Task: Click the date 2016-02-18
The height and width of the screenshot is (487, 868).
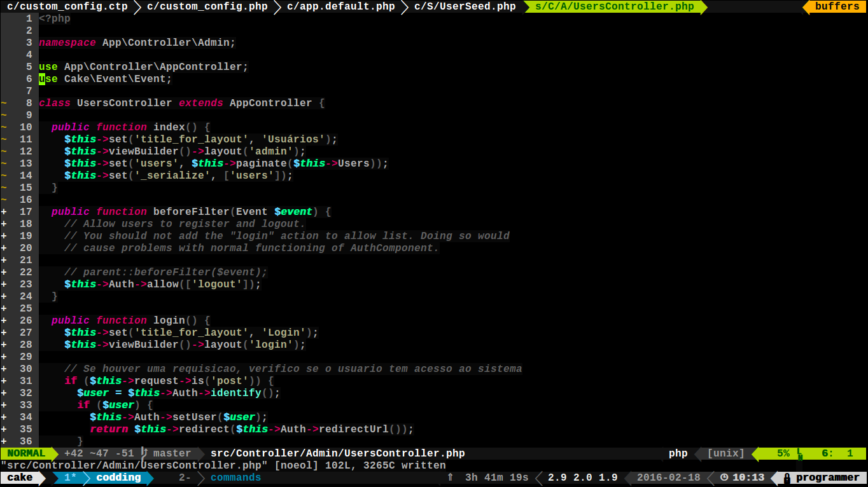Action: (x=668, y=477)
